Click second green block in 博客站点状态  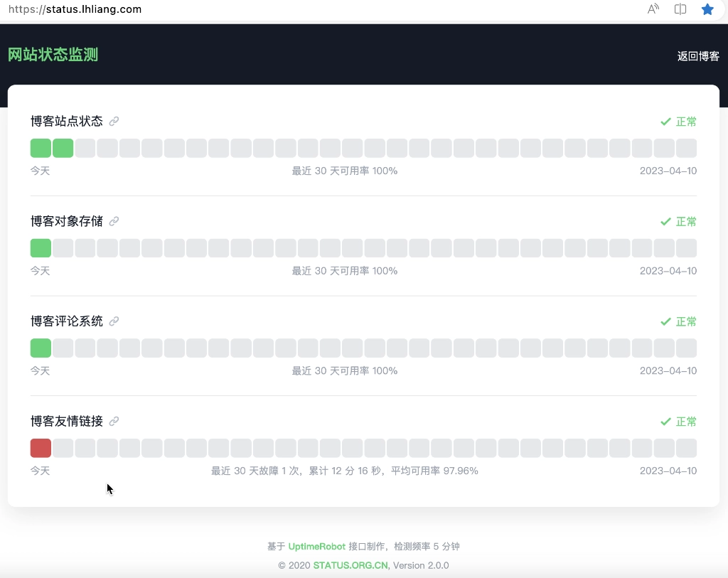coord(63,148)
